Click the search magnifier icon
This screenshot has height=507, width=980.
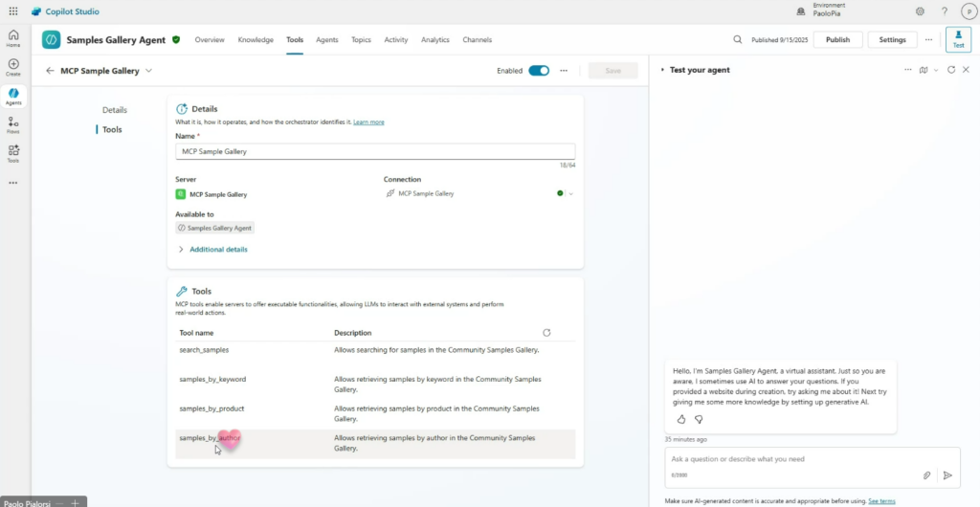coord(738,39)
